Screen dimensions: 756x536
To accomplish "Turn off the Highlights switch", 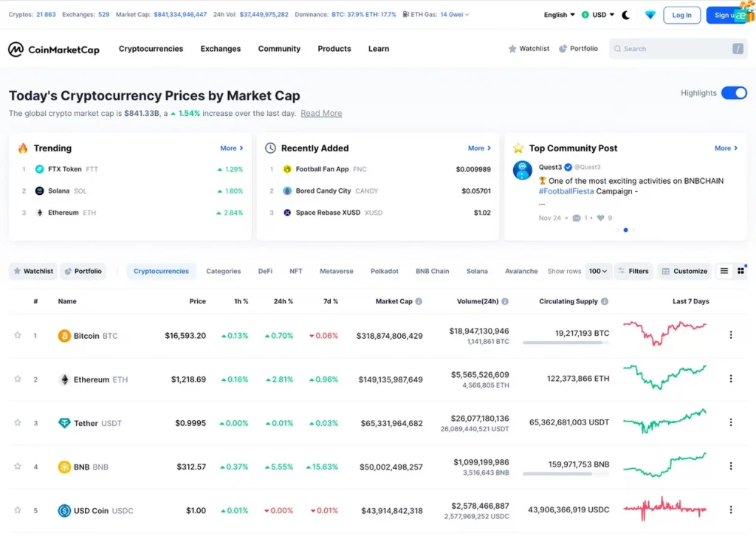I will [734, 93].
